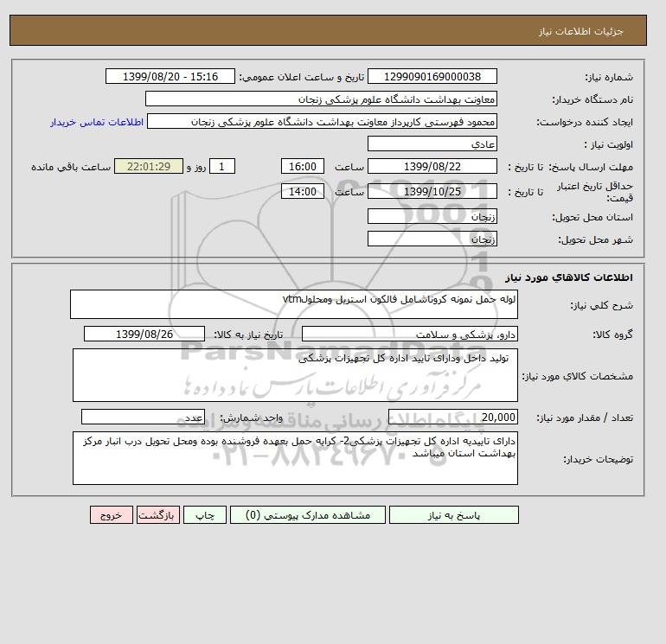The image size is (666, 644).
Task: Click unit of measure field عدد
Action: (x=143, y=417)
